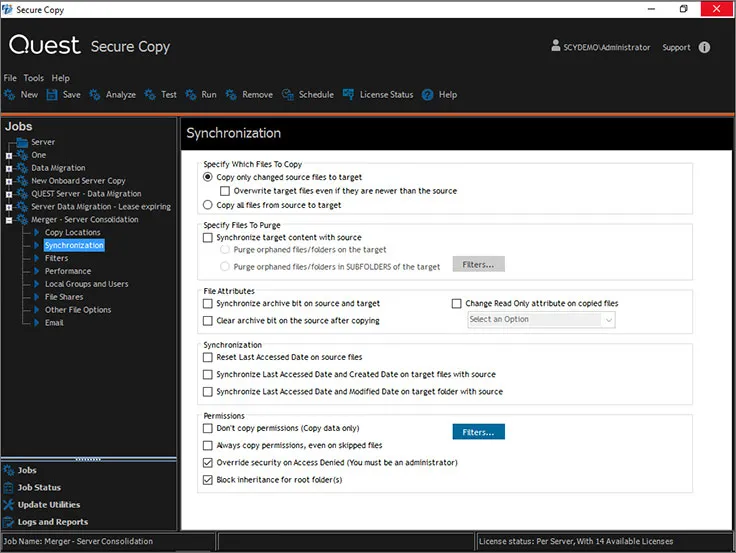Tick Don't copy permissions (Copy data only)
736x553 pixels.
click(x=208, y=428)
